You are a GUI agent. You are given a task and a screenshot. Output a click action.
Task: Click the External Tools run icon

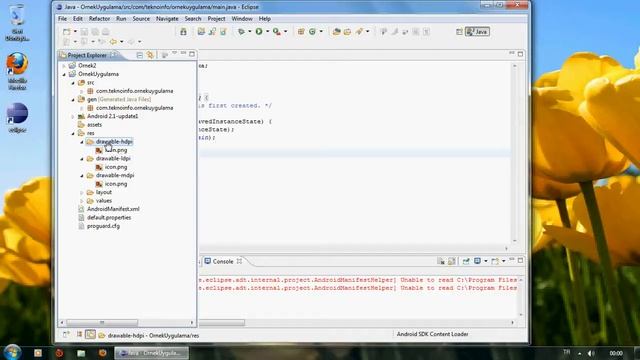[277, 31]
